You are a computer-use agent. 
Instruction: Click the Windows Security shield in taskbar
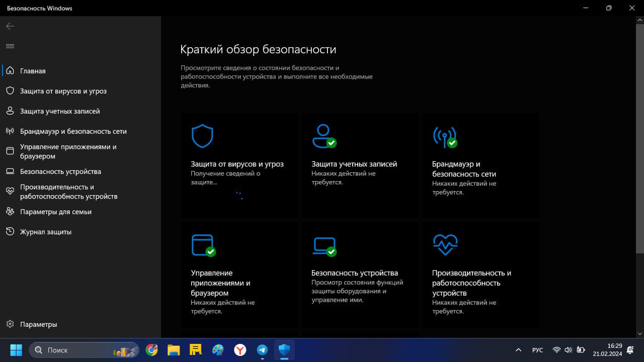click(284, 350)
